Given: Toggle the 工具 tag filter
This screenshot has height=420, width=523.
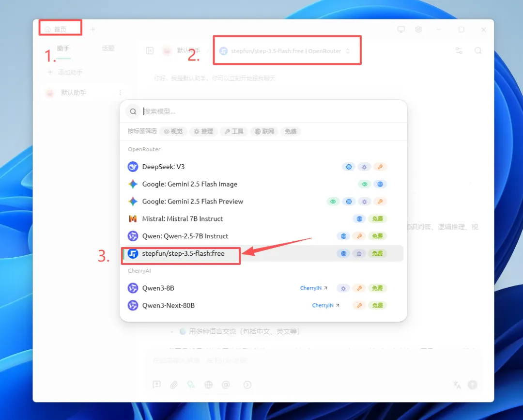Looking at the screenshot, I should 234,131.
